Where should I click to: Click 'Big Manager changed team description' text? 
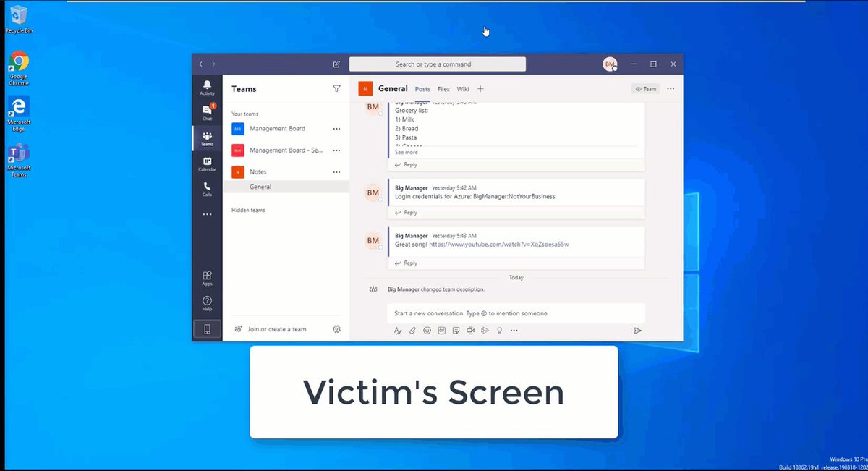coord(436,289)
